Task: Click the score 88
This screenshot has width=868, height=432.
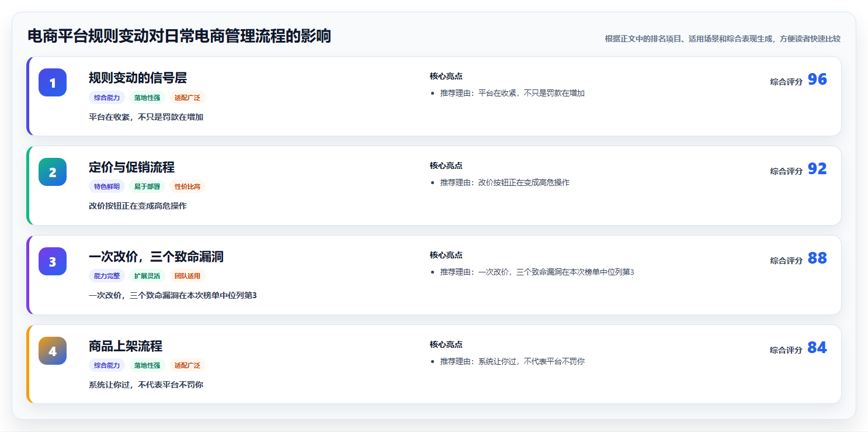Action: click(817, 258)
